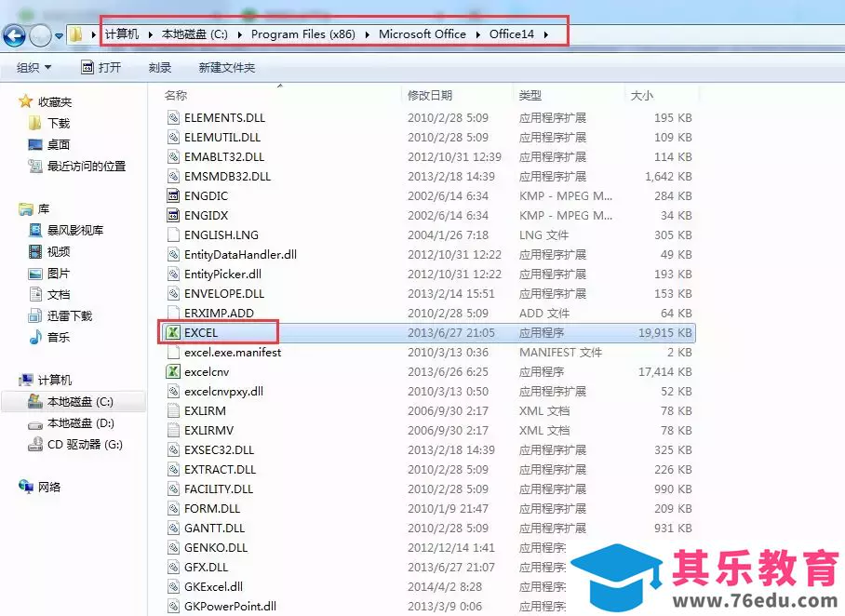Go to 本地磁盘 (C:) breadcrumb
Image resolution: width=845 pixels, height=616 pixels.
194,33
